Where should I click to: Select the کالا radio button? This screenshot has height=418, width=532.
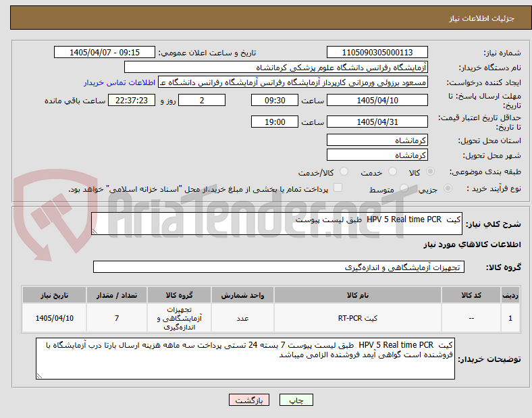pyautogui.click(x=430, y=172)
